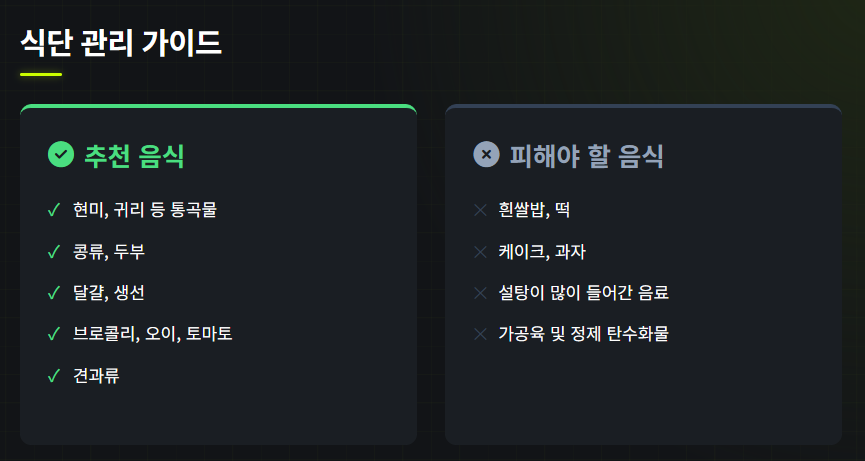Click the checkmark next to 브로콜리, 오이, 토마토

pyautogui.click(x=54, y=334)
